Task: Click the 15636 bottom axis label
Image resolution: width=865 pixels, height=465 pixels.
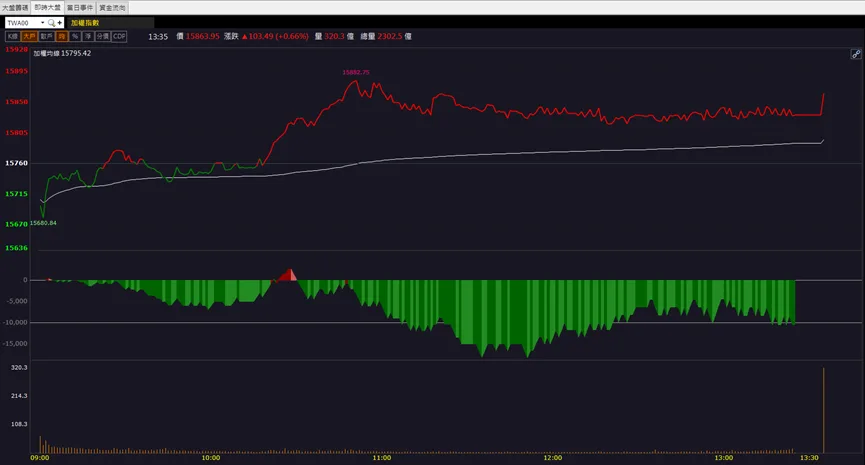Action: (x=16, y=248)
